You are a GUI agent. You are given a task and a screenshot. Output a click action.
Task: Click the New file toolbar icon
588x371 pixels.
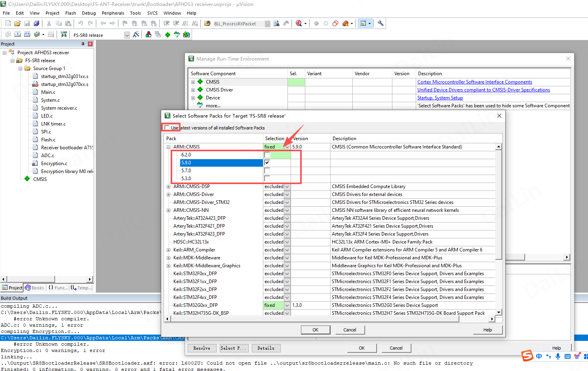[8, 23]
